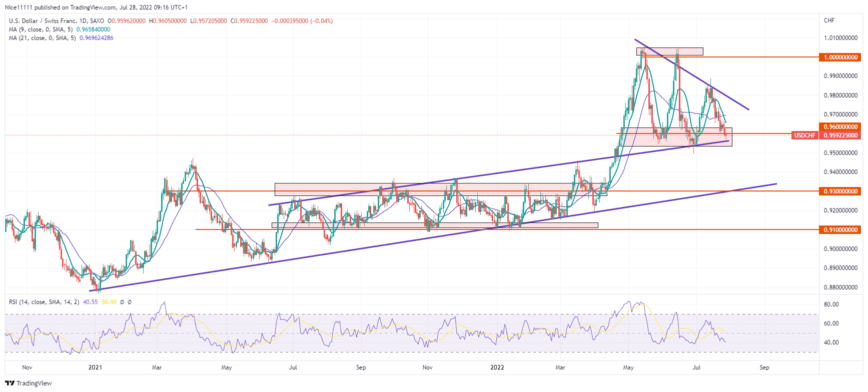Click the 0.990000000 price scale value
Viewport: 868px width, 392px height.
[840, 76]
